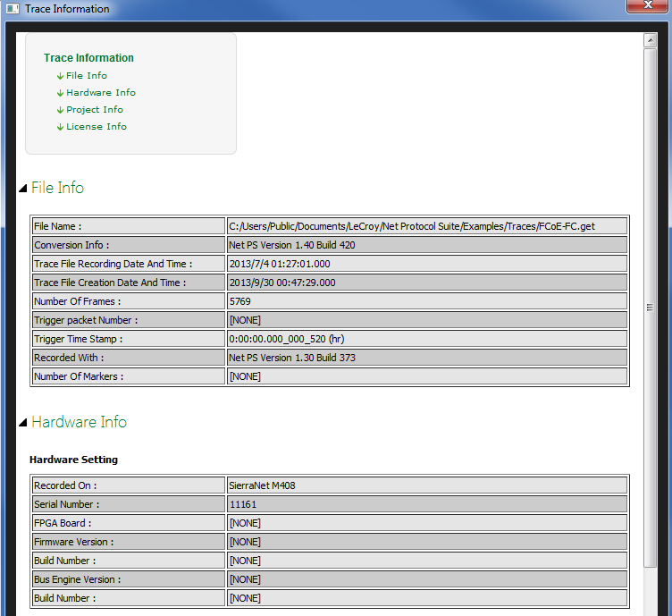
Task: Collapse the Hardware Info section triangle
Action: point(23,422)
